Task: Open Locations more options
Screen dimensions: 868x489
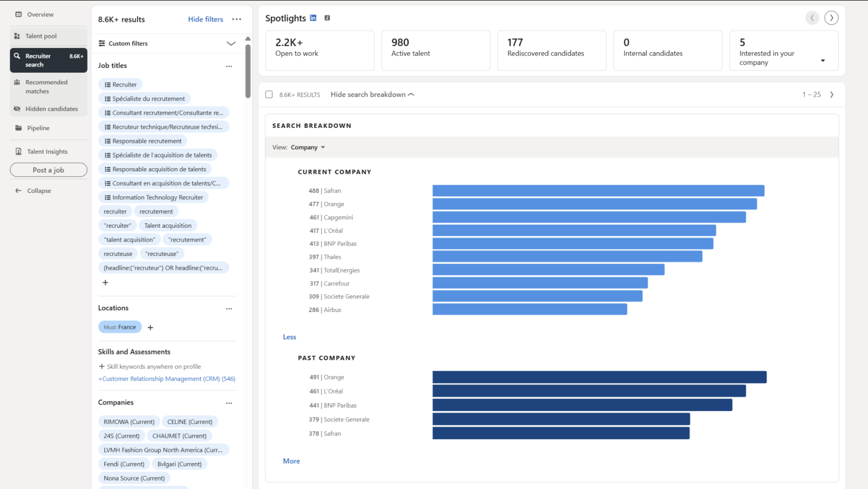Action: tap(229, 309)
